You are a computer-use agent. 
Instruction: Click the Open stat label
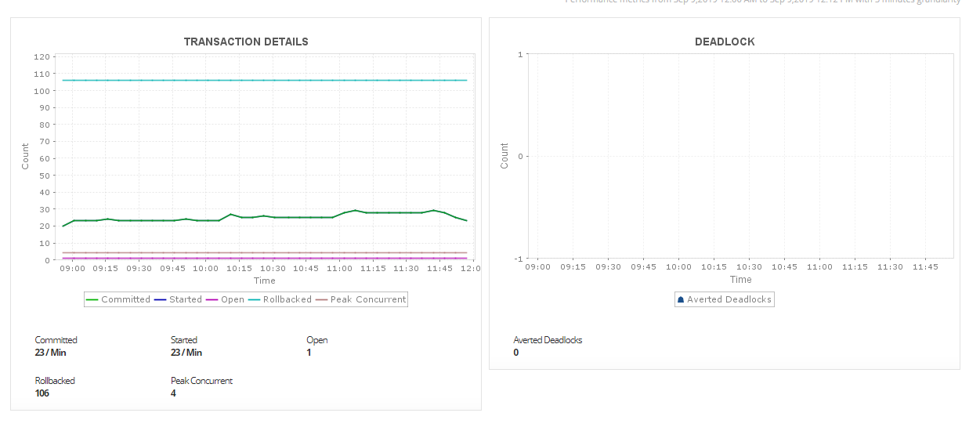(316, 340)
